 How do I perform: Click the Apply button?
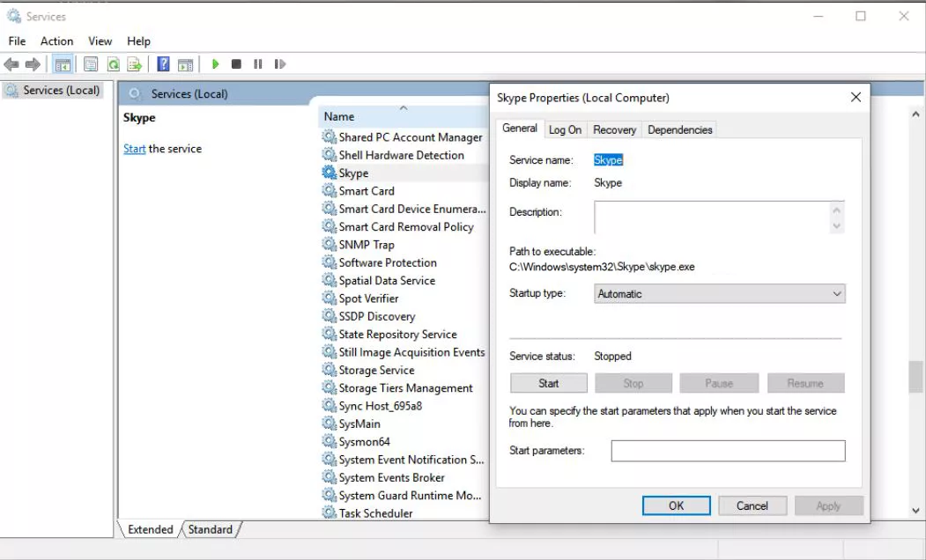point(828,505)
